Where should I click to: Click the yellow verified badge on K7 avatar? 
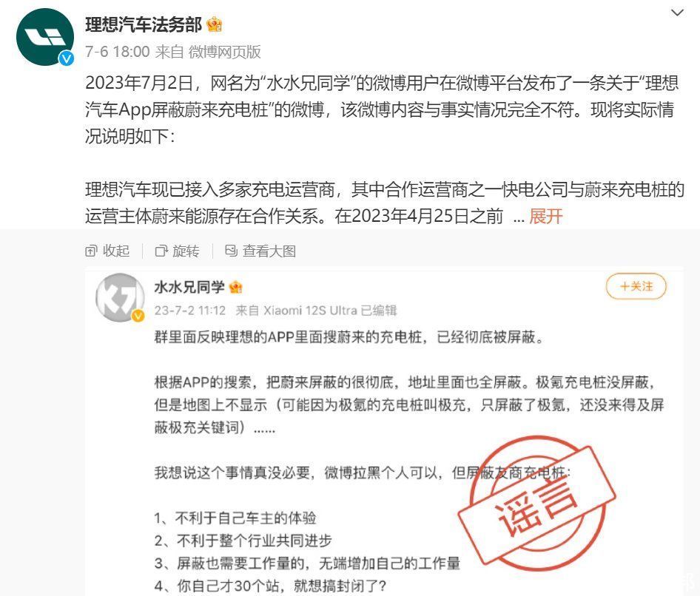click(138, 316)
